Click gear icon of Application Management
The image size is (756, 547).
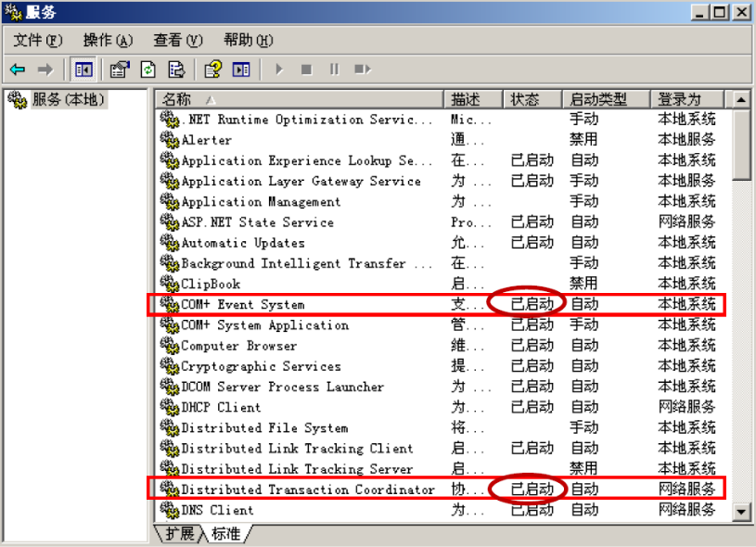(169, 201)
